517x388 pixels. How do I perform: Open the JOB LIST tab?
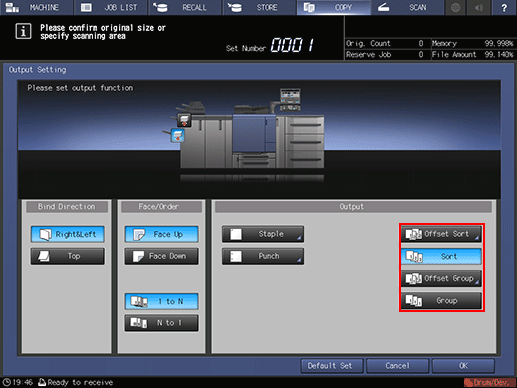point(110,7)
